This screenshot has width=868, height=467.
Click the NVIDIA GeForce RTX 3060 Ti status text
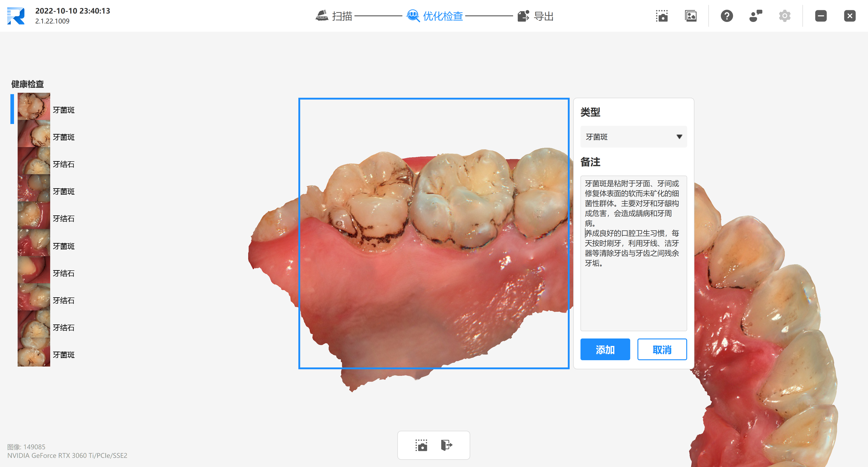(x=67, y=455)
